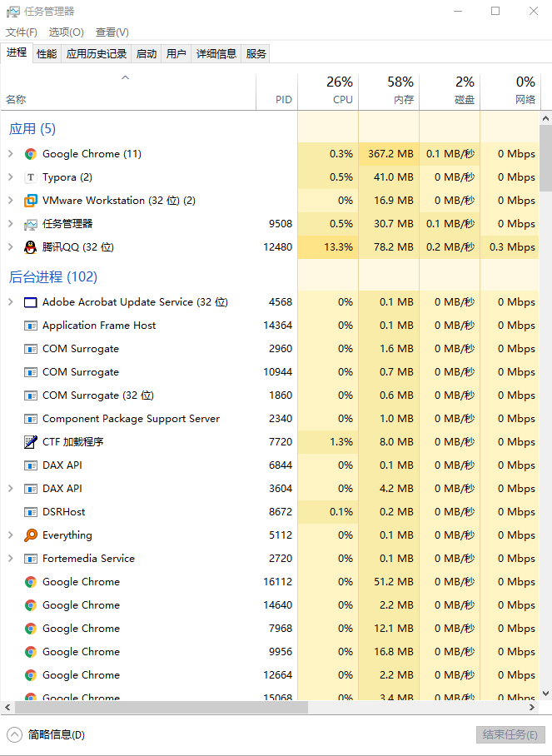Click the DAX API icon for PID 3604
The image size is (552, 756).
[30, 489]
